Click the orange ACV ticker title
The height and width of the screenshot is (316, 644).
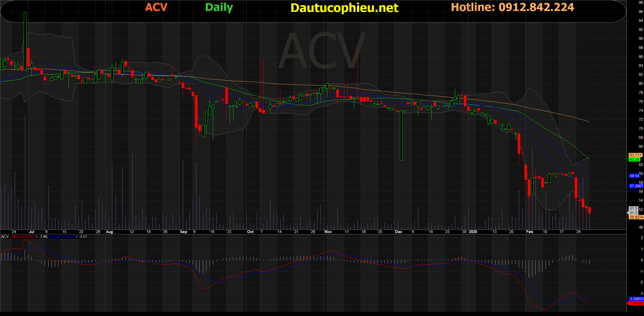(156, 7)
